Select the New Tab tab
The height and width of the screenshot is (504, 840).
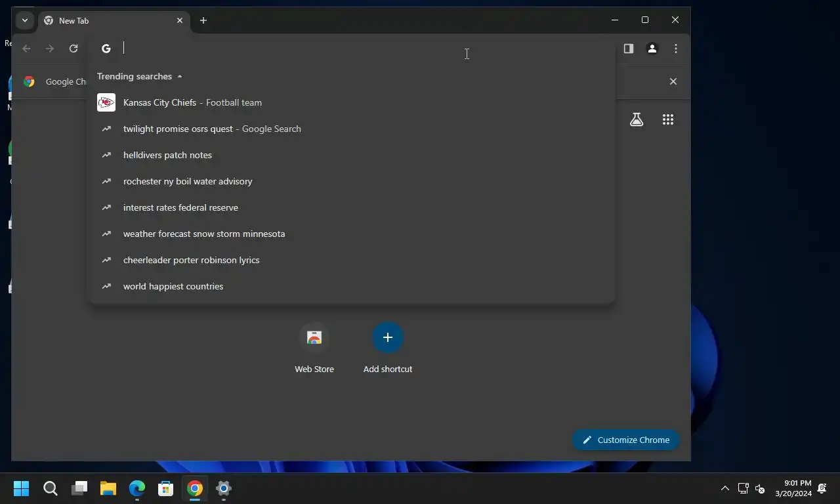tap(114, 20)
